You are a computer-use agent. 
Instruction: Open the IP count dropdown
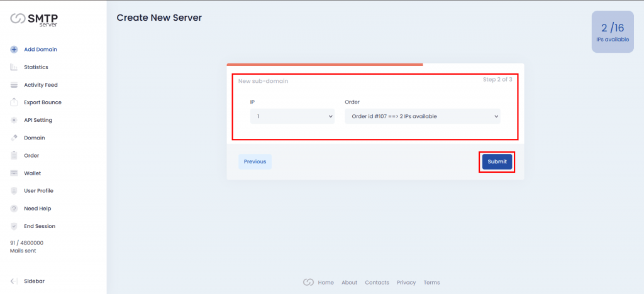292,116
